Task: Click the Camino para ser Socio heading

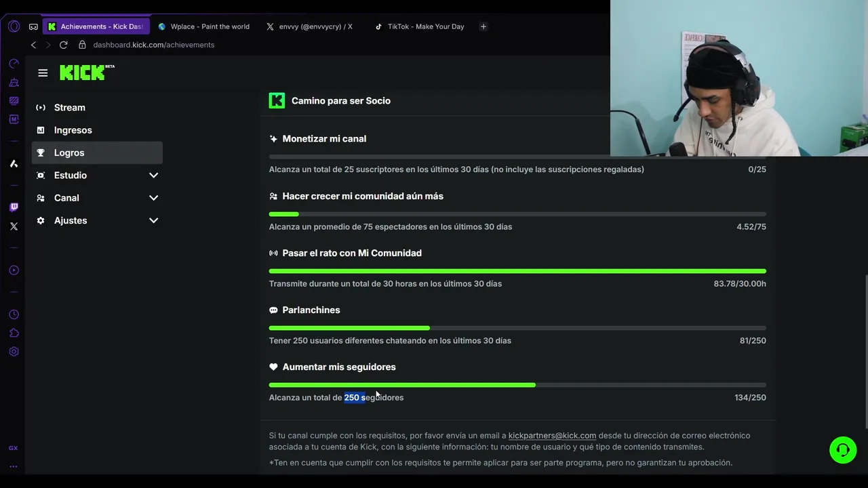Action: (x=341, y=100)
